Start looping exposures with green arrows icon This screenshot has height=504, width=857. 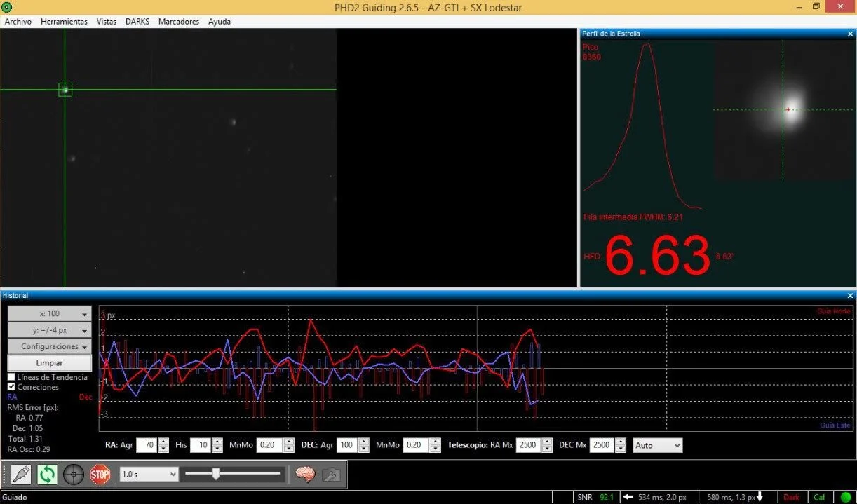(47, 475)
